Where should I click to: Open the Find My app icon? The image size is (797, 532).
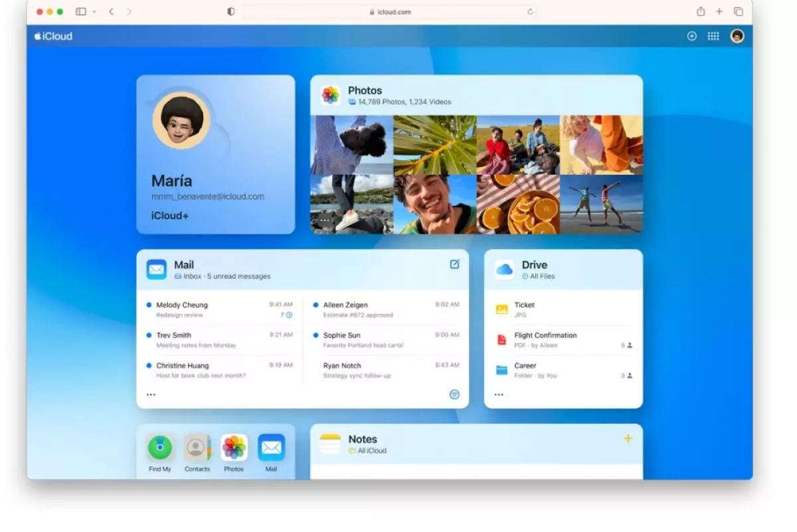pyautogui.click(x=159, y=448)
